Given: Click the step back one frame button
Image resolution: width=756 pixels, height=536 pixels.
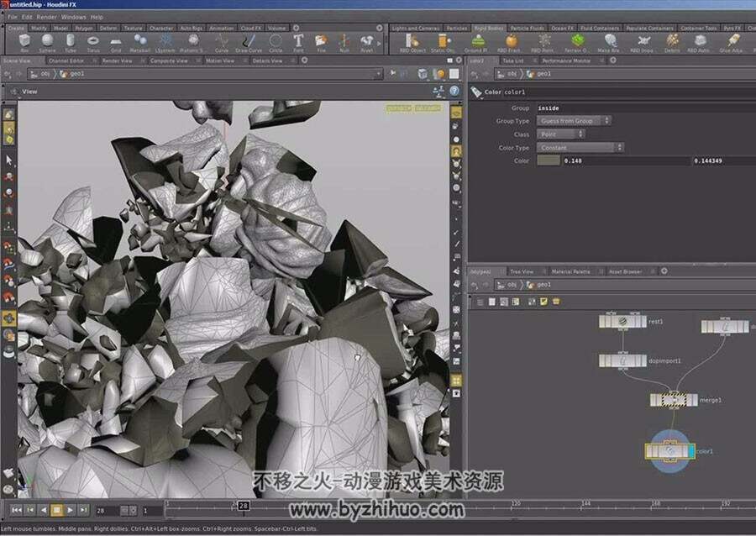Looking at the screenshot, I should (x=30, y=510).
